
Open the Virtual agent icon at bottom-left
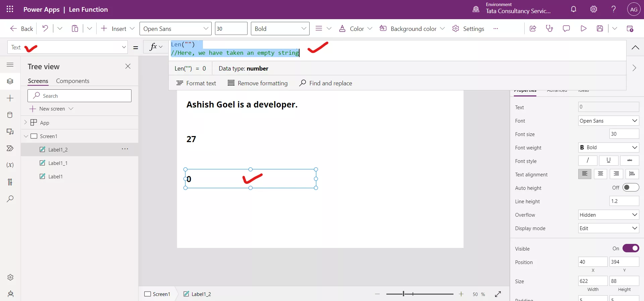point(10,294)
